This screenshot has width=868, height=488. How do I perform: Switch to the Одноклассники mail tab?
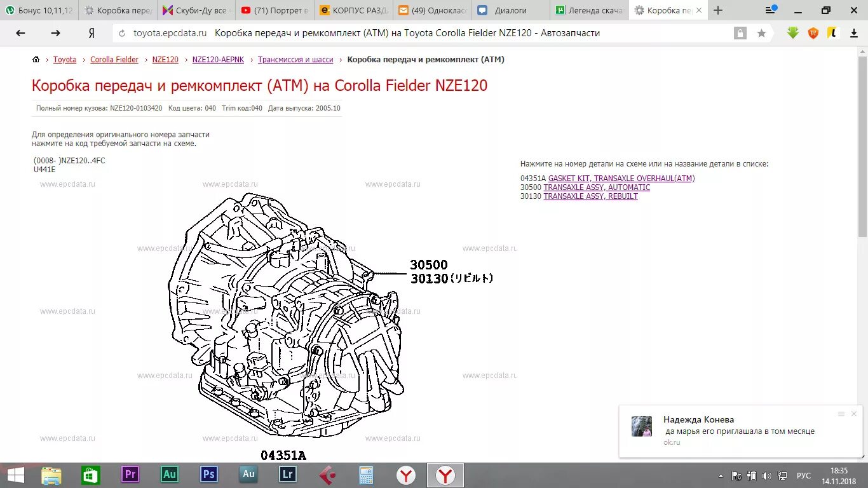[x=432, y=10]
